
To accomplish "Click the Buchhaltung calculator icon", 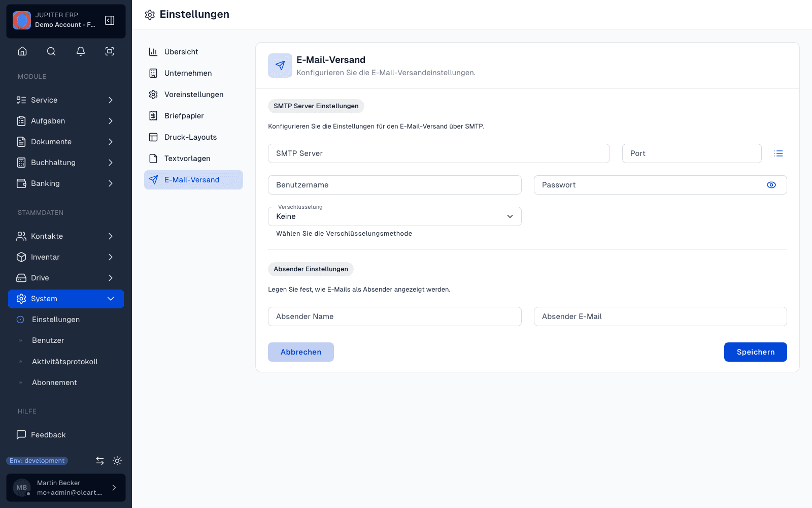I will (21, 163).
